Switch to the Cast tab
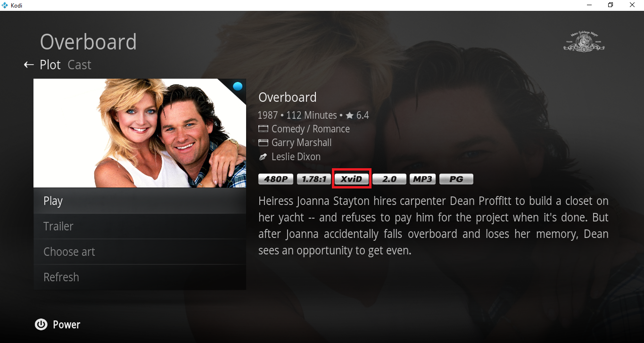The image size is (644, 343). (79, 65)
